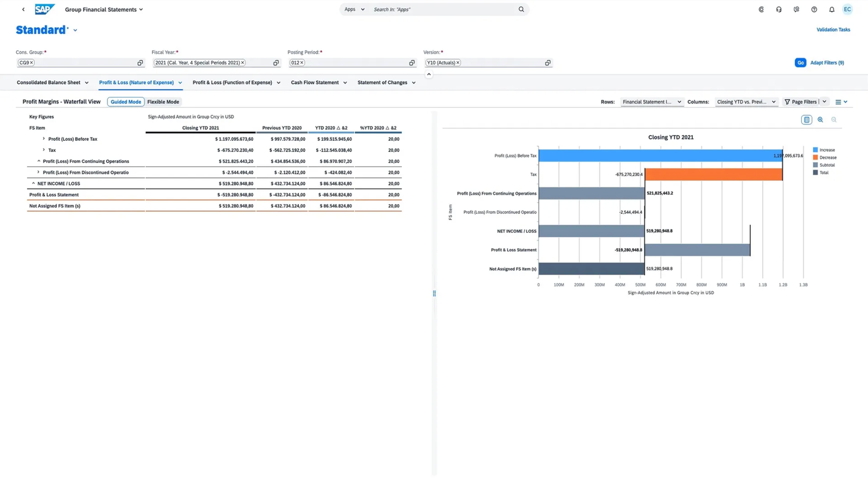Viewport: 868px width, 487px height.
Task: Click the search magnifier icon
Action: pos(521,9)
